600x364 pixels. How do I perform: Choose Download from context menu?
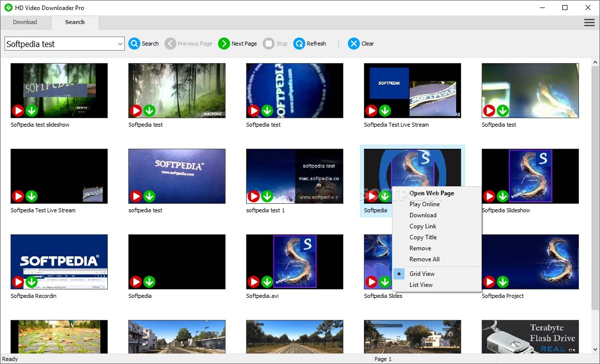coord(423,215)
